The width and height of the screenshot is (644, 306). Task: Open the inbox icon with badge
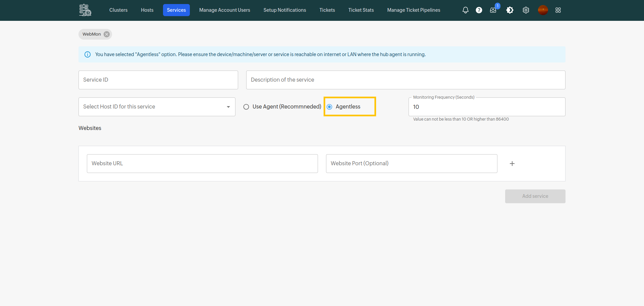coord(493,10)
